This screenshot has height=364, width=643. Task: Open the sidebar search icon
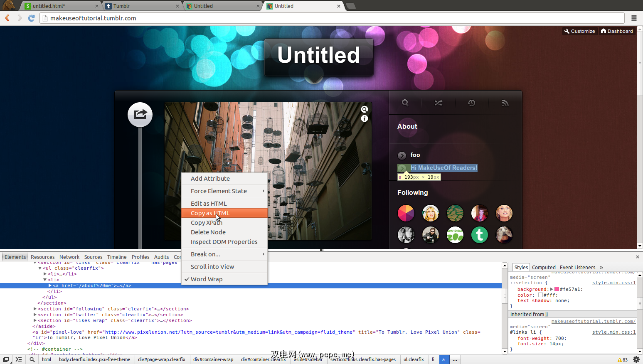coord(405,103)
